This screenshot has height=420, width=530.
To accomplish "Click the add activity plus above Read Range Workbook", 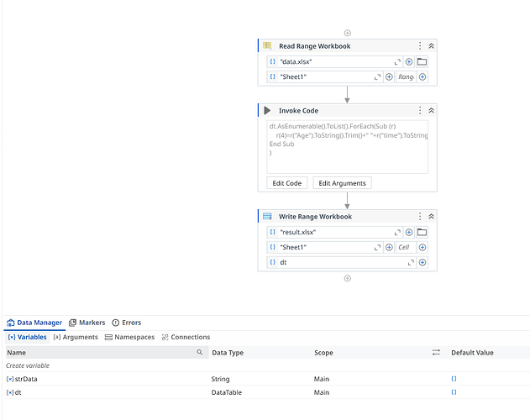I will tap(347, 33).
